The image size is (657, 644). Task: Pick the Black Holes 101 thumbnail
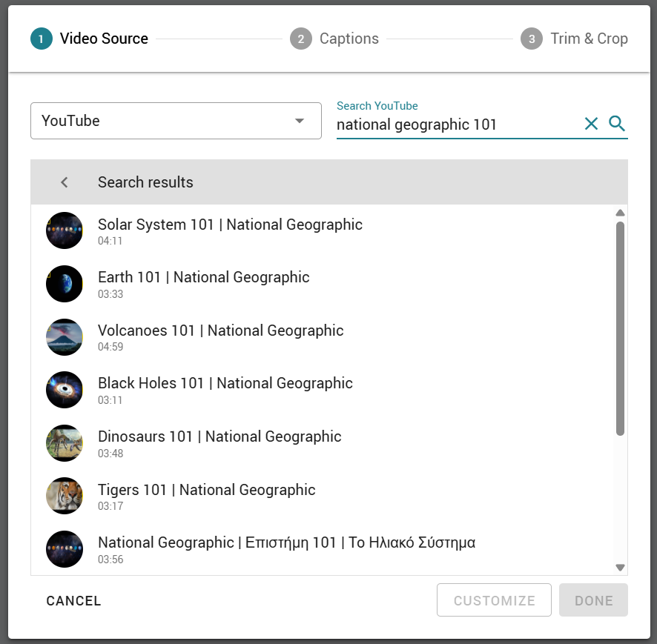tap(64, 389)
